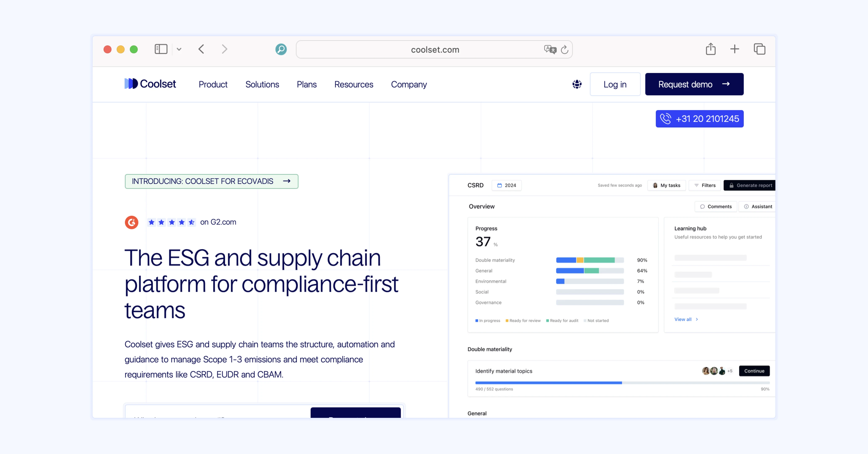The image size is (868, 454).
Task: Open the globe language selector
Action: (x=577, y=84)
